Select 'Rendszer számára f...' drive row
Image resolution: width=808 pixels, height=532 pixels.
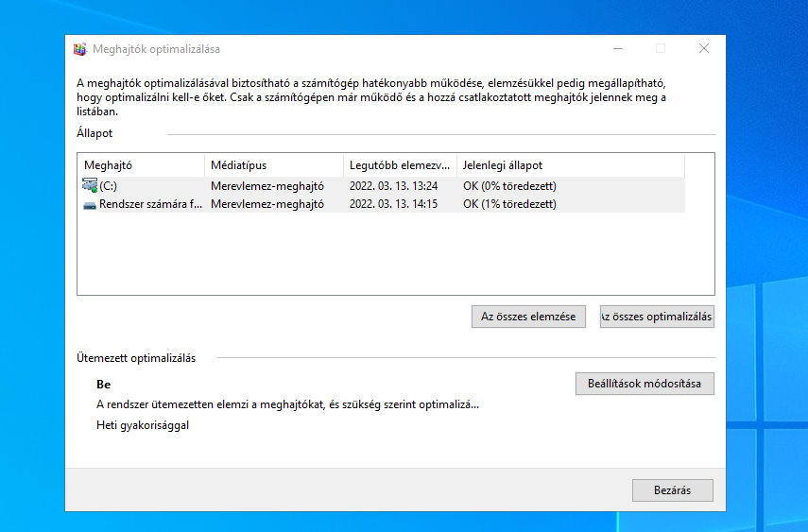pyautogui.click(x=384, y=204)
